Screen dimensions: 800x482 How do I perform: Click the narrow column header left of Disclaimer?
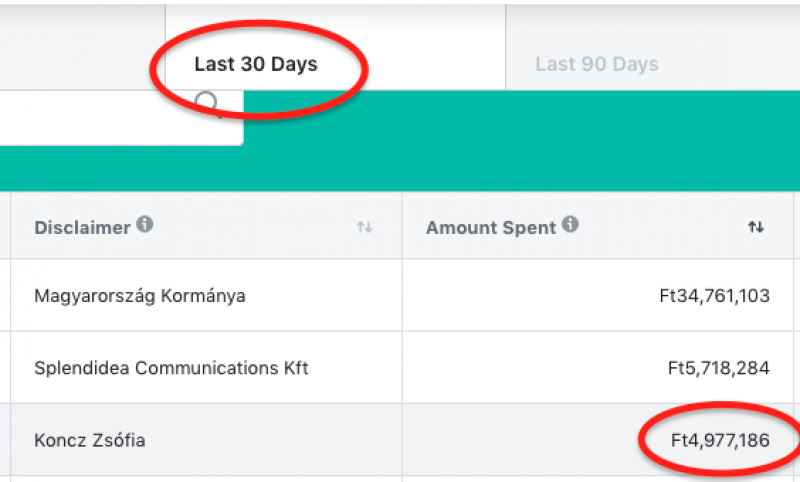(5, 225)
